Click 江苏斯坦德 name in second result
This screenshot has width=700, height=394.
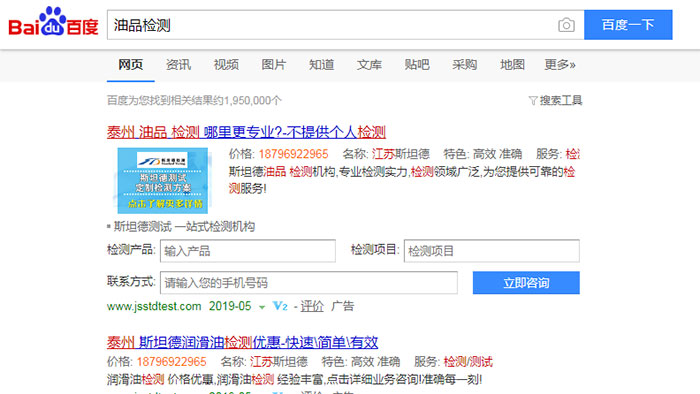279,361
